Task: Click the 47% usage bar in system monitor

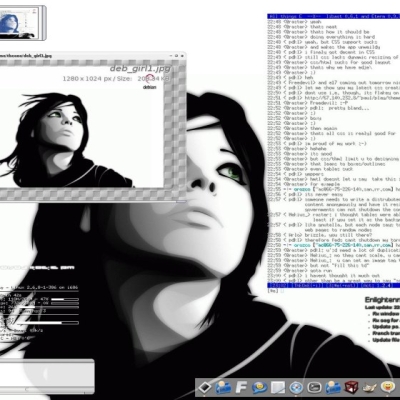Action: pos(65,299)
